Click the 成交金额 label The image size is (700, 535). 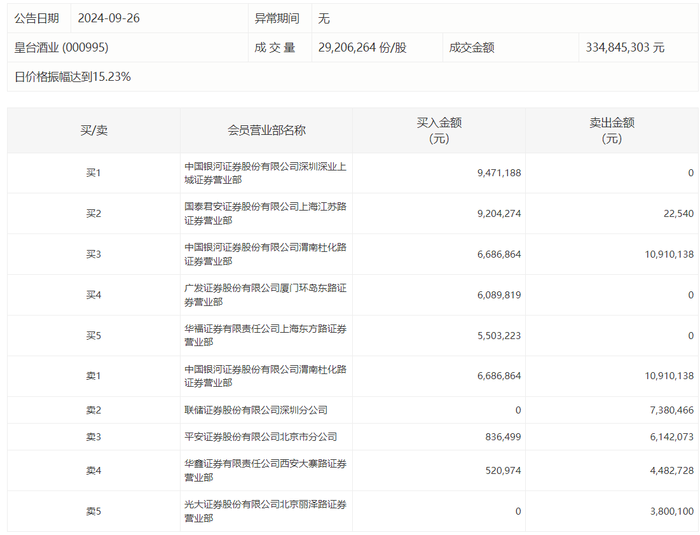[x=471, y=47]
